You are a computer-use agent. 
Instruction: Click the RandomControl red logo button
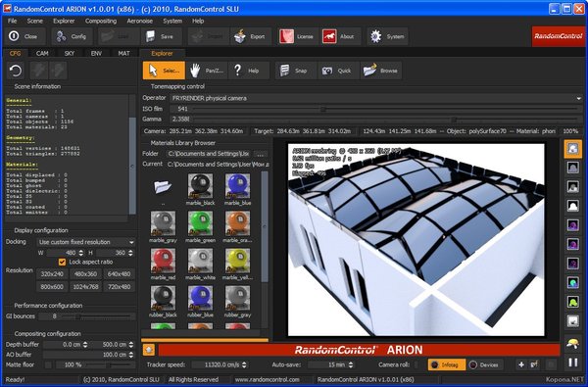pos(559,36)
